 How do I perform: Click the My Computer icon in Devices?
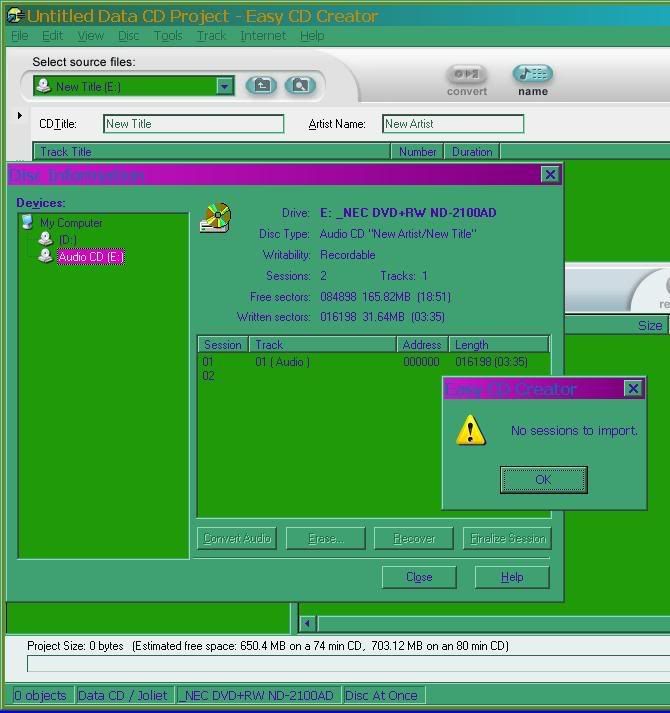(x=28, y=222)
